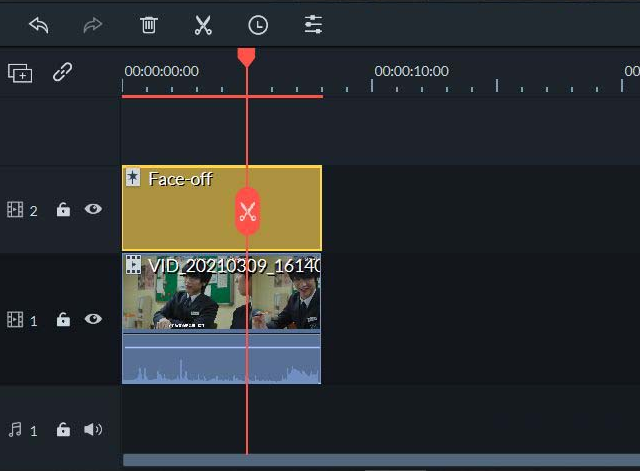Screen dimensions: 640x471
Task: Click the horizontal timeline scrollbar
Action: point(381,460)
